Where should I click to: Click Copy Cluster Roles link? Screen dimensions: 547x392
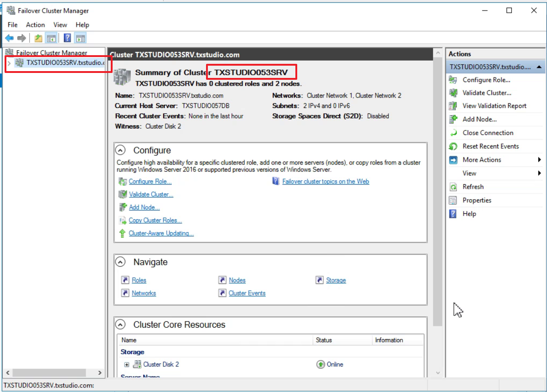point(155,220)
